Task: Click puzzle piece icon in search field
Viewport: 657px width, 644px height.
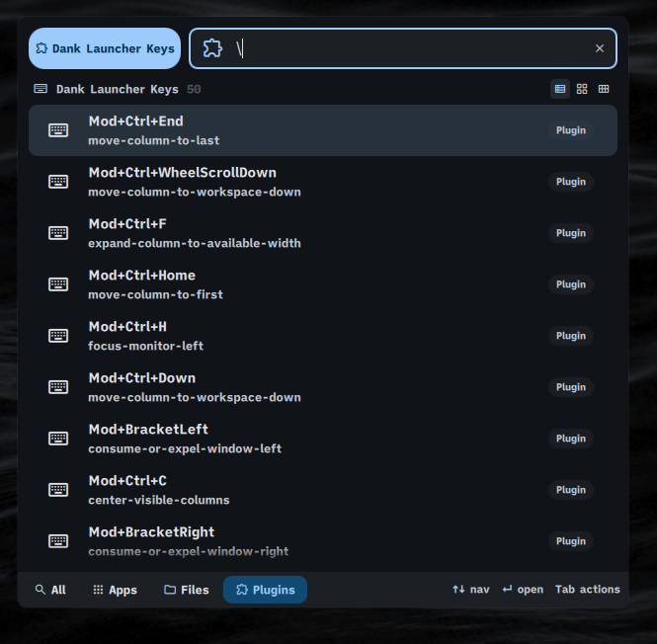Action: (212, 48)
